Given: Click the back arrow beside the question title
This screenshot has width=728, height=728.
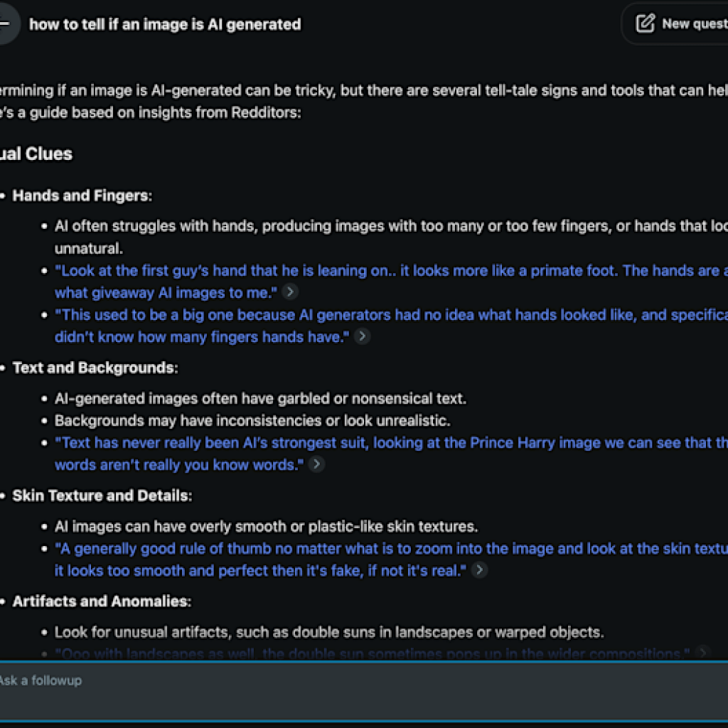Looking at the screenshot, I should [4, 23].
